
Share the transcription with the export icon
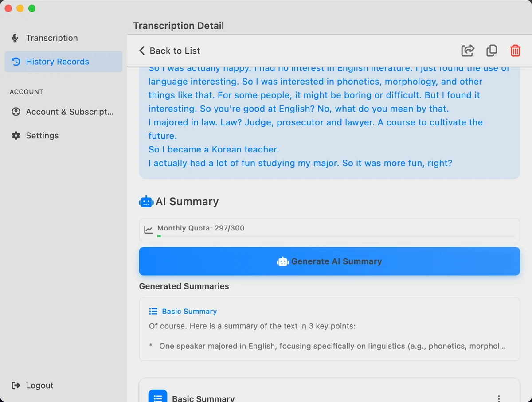coord(468,51)
